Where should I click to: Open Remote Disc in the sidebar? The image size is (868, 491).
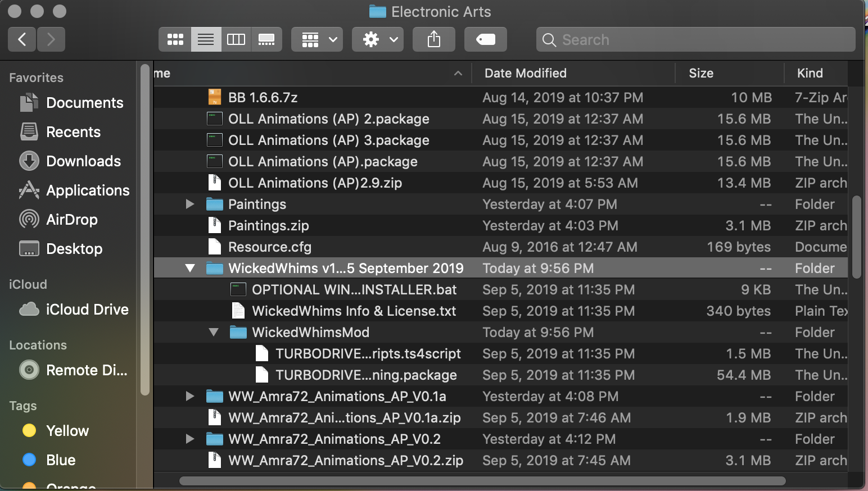73,370
